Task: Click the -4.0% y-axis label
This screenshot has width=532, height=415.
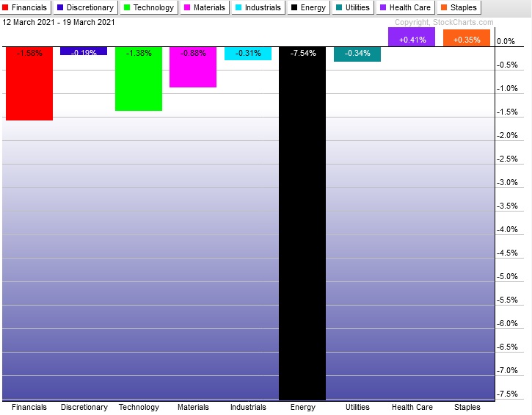Action: coord(507,230)
